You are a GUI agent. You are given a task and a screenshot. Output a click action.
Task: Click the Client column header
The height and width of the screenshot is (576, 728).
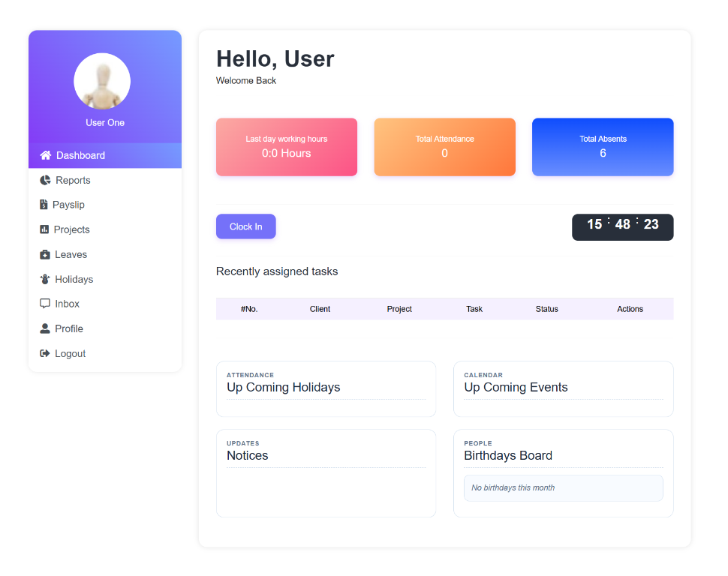(x=320, y=309)
